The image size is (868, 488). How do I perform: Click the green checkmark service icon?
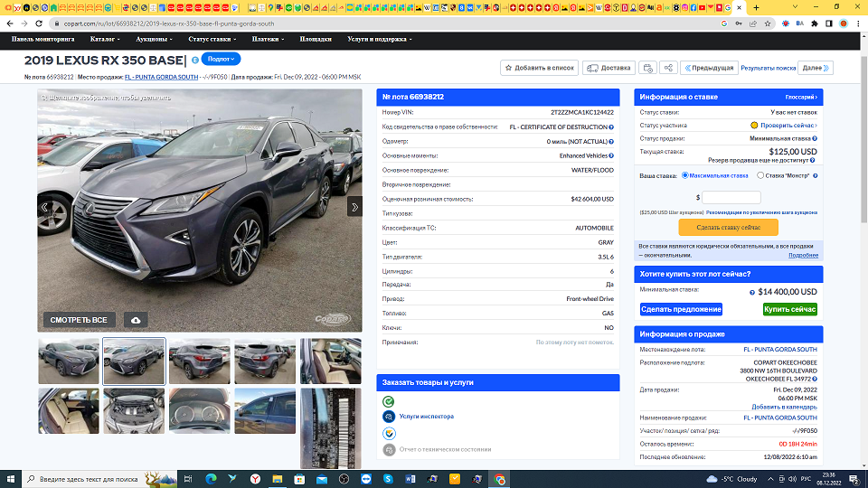pyautogui.click(x=389, y=401)
